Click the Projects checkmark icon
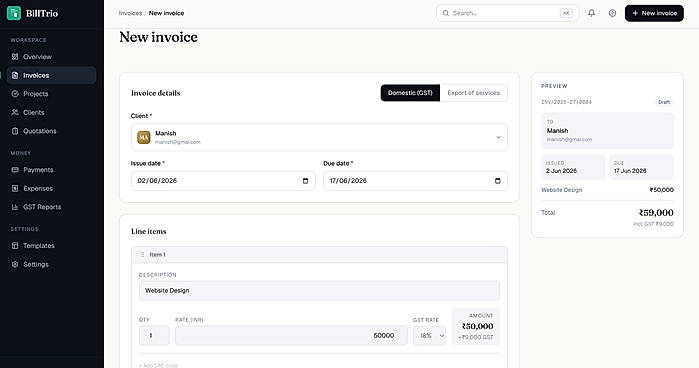This screenshot has height=368, width=699. click(15, 94)
